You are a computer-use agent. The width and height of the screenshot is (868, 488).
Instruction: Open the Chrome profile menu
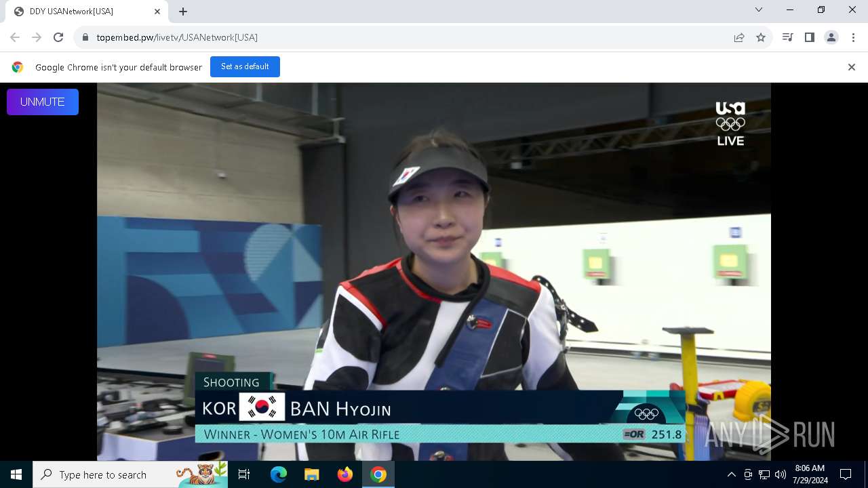(831, 37)
